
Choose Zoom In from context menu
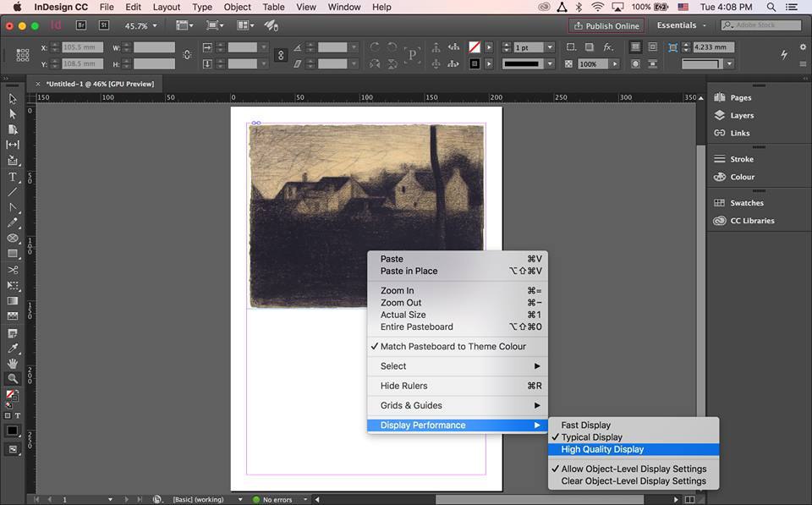(x=458, y=291)
